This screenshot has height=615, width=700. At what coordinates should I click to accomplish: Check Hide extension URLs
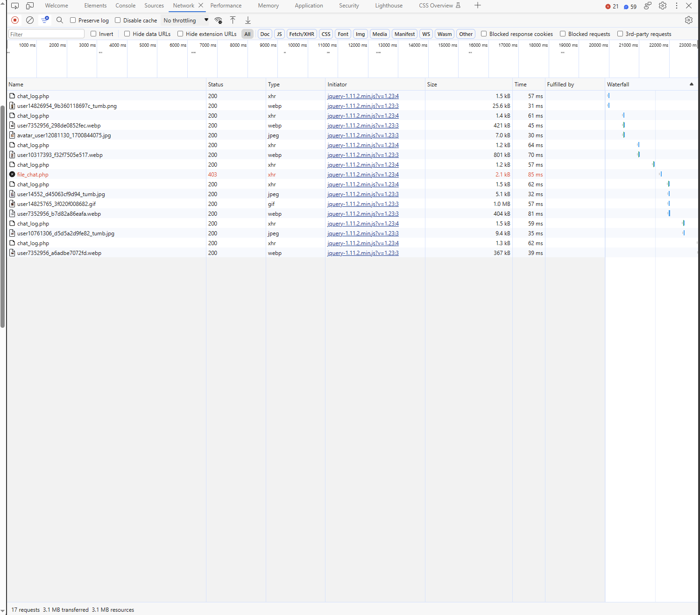point(180,34)
